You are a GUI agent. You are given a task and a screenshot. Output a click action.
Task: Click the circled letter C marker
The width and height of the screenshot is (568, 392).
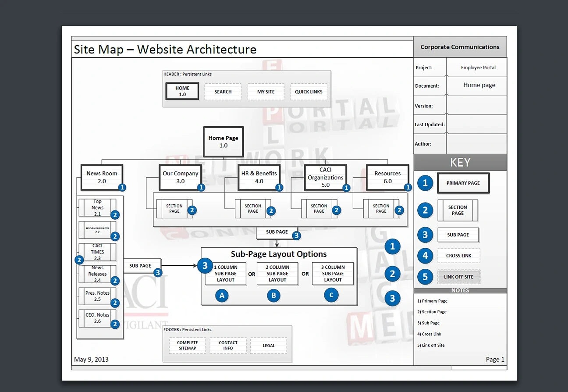tap(331, 296)
